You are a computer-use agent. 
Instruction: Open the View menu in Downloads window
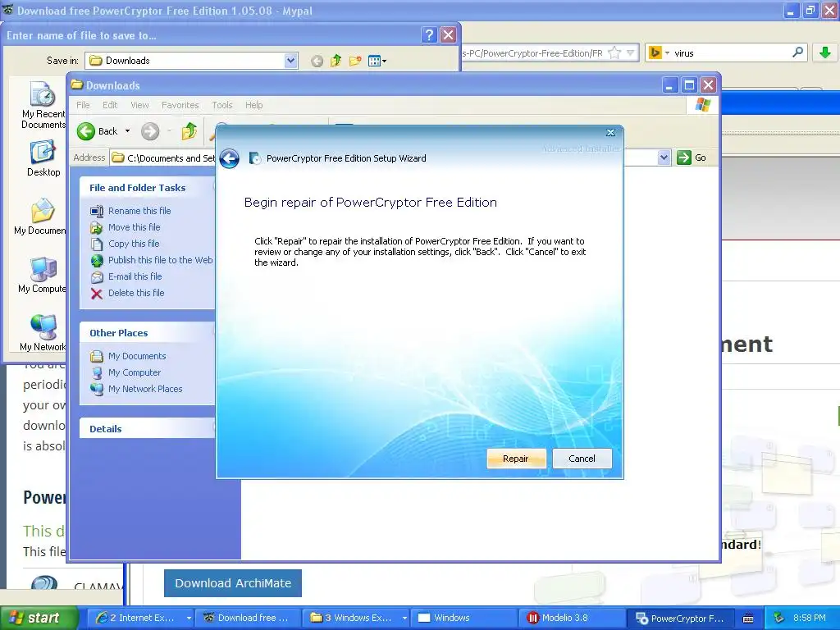139,105
